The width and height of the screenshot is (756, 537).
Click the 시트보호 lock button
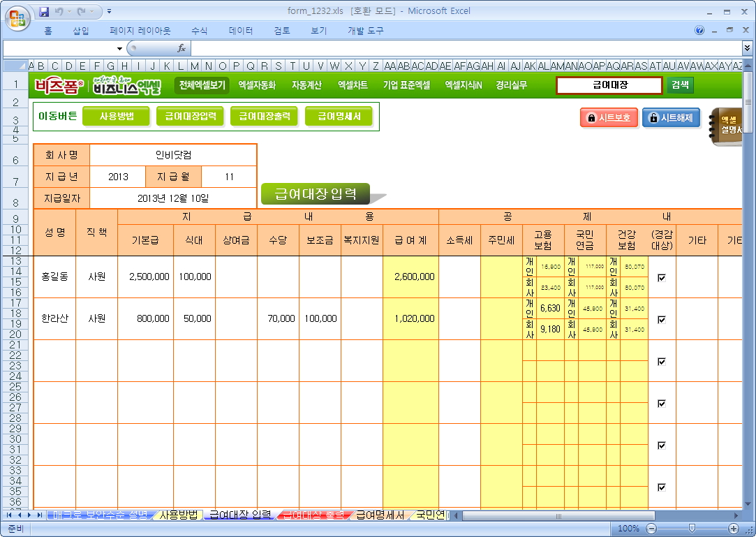[x=609, y=118]
